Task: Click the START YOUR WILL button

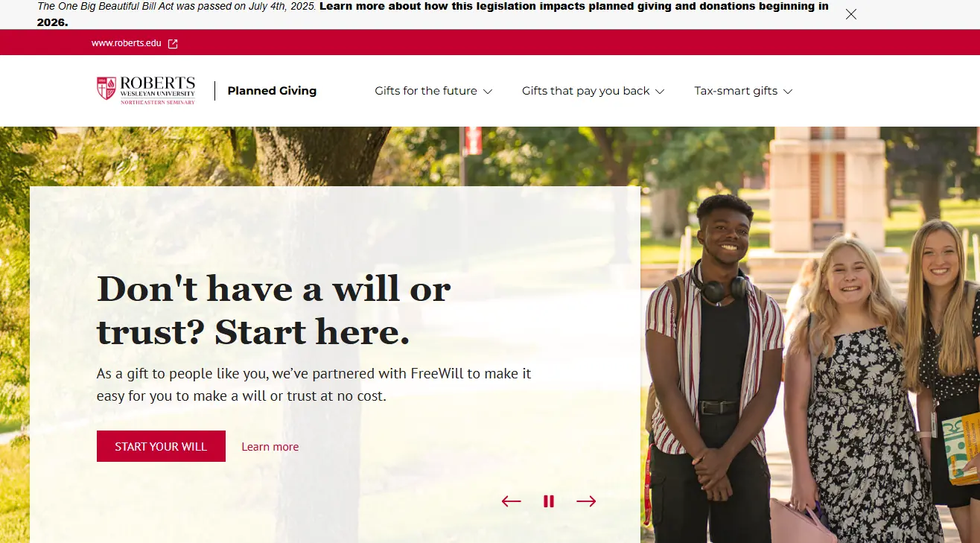Action: (161, 446)
